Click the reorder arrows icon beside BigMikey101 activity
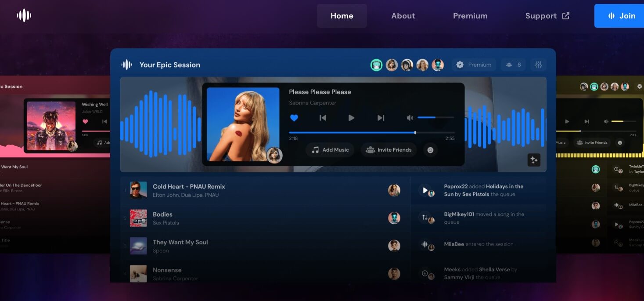This screenshot has width=644, height=301. 425,218
